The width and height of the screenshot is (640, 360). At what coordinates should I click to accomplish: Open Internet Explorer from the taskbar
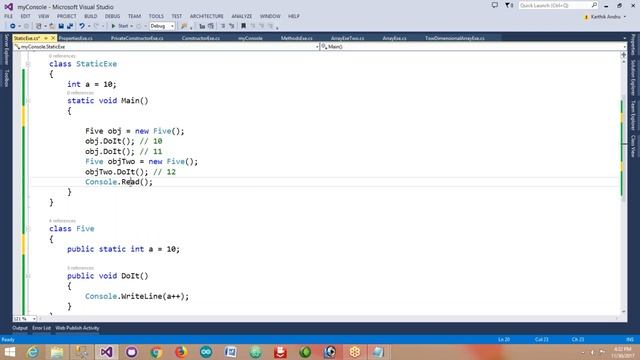pos(33,352)
